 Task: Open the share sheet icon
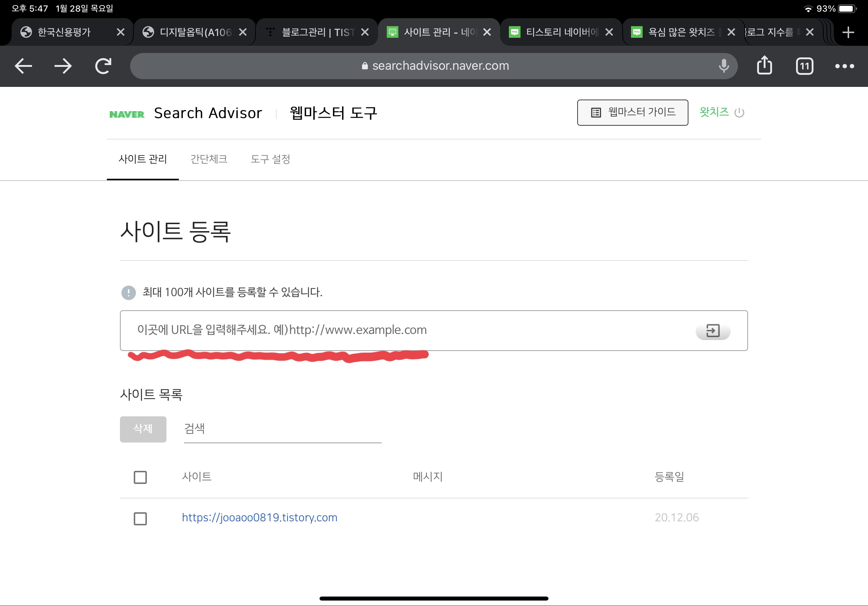tap(764, 65)
